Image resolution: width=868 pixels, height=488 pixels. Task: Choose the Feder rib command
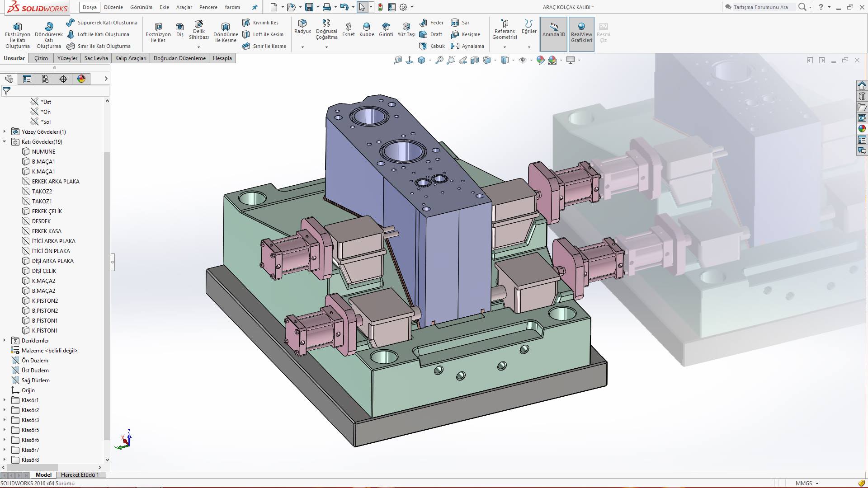pos(431,23)
